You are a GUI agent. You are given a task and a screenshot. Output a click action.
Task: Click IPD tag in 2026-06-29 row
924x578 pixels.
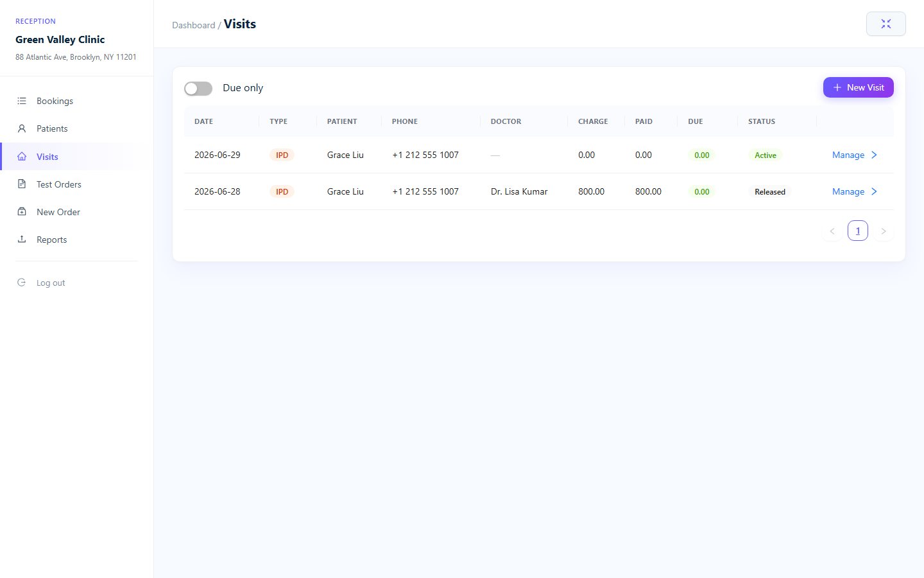(282, 155)
